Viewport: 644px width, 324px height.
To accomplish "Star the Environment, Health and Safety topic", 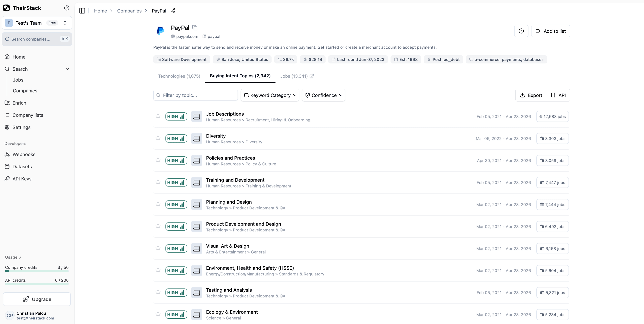I will (x=158, y=270).
